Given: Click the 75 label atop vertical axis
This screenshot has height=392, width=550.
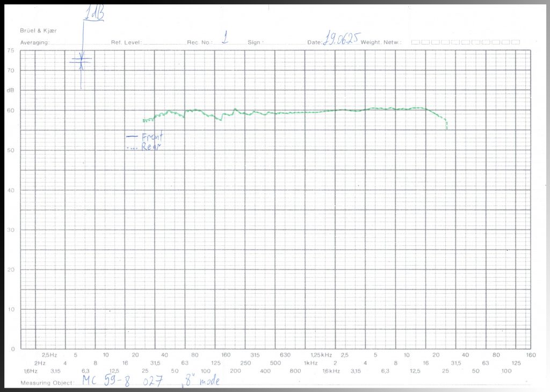Looking at the screenshot, I should [x=10, y=50].
